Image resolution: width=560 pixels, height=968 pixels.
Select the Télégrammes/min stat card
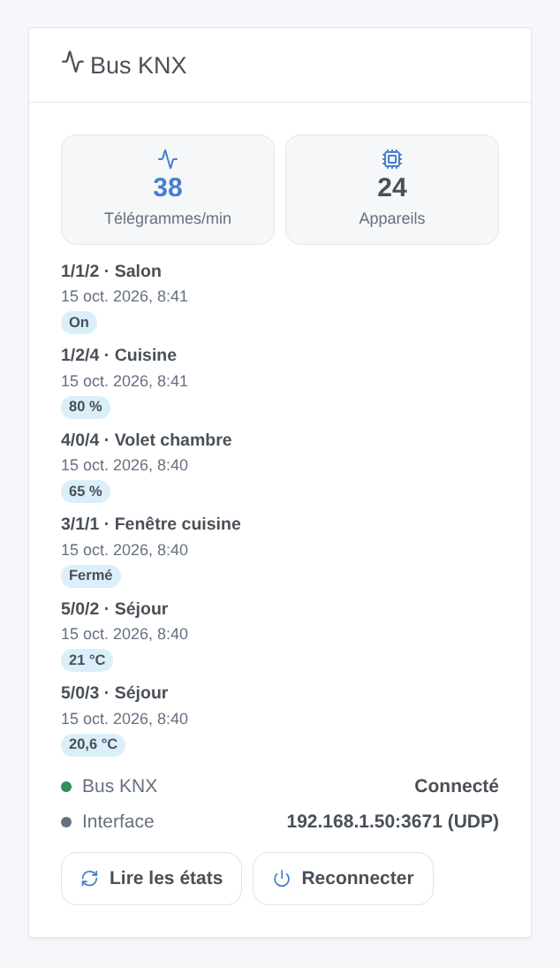(168, 189)
